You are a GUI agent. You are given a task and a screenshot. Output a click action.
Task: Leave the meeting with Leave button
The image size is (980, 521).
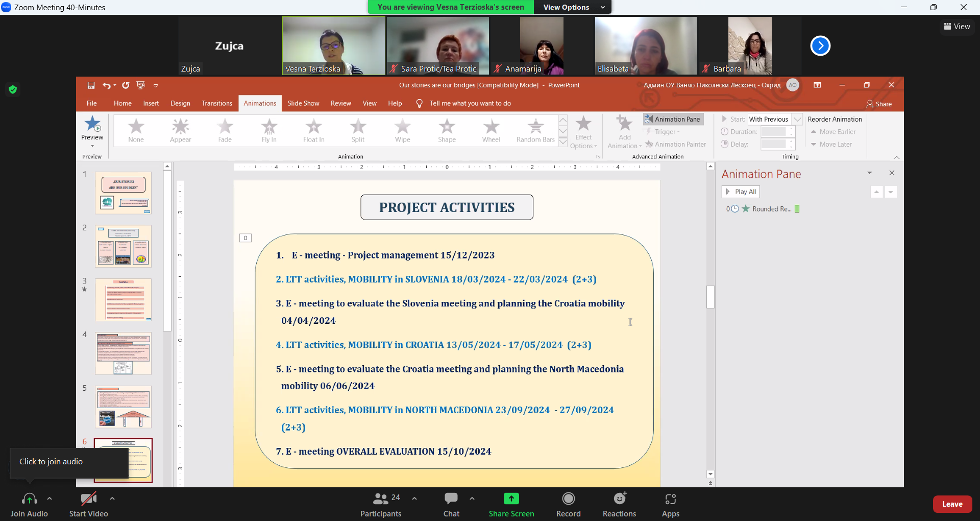pos(952,504)
